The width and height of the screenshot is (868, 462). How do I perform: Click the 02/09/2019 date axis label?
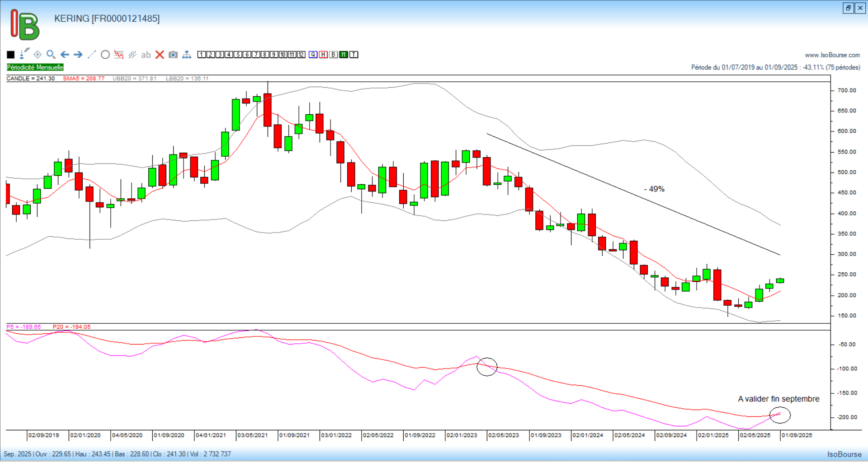44,435
